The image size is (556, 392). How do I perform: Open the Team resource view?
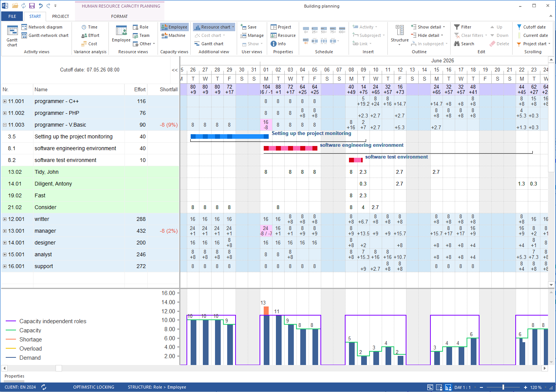[141, 35]
